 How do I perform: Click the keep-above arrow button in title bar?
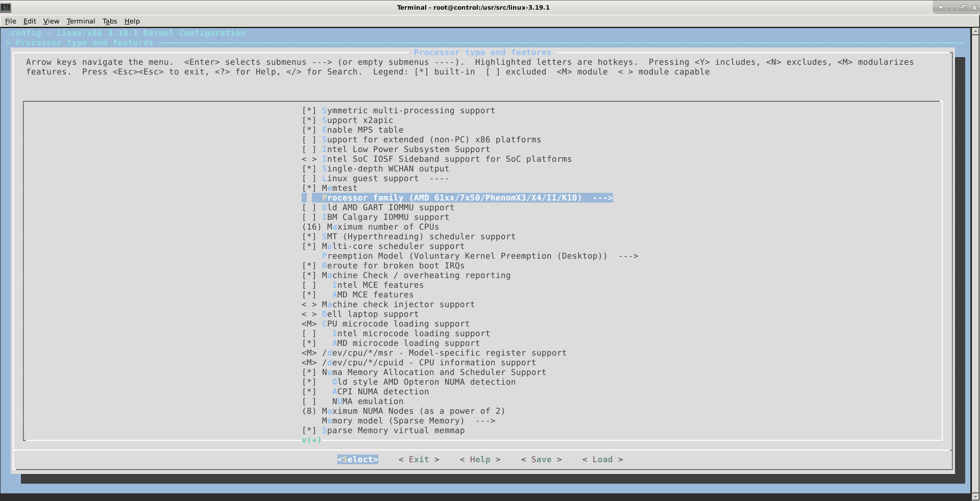tap(941, 8)
